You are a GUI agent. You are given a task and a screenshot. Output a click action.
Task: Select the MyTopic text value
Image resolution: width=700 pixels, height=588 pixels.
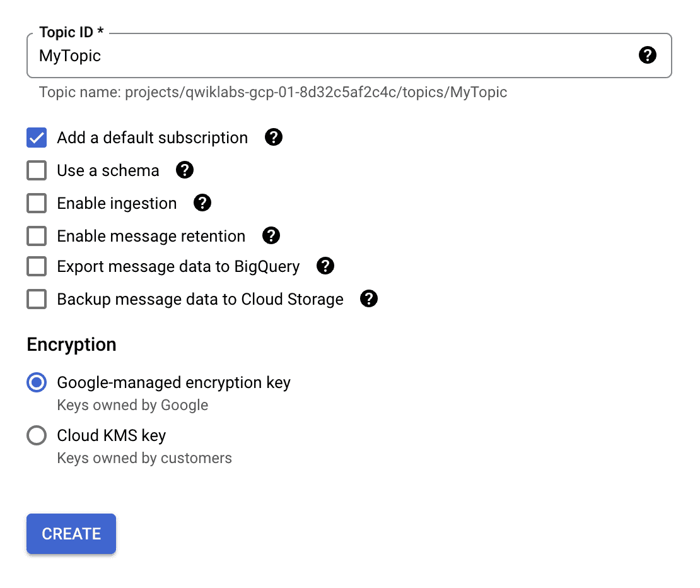point(69,56)
